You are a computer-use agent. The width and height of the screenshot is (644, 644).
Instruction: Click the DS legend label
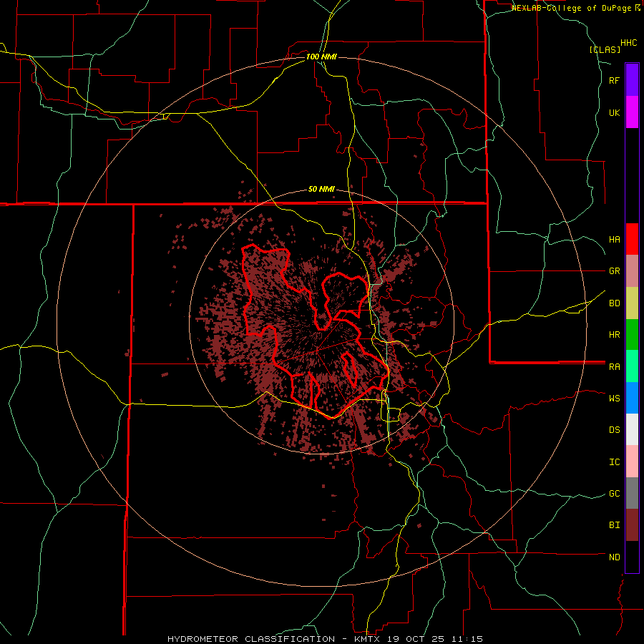point(614,429)
